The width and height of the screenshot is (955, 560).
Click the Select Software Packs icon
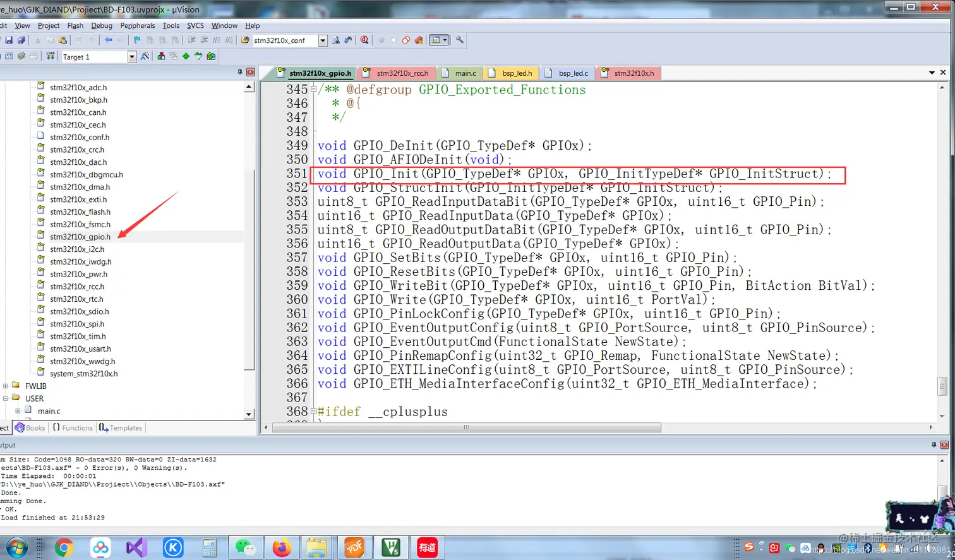(198, 56)
